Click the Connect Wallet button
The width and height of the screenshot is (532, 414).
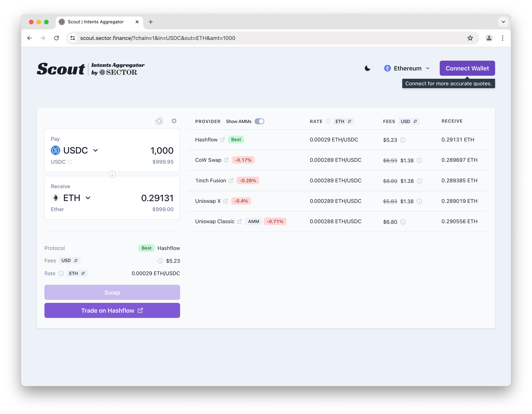(x=467, y=68)
